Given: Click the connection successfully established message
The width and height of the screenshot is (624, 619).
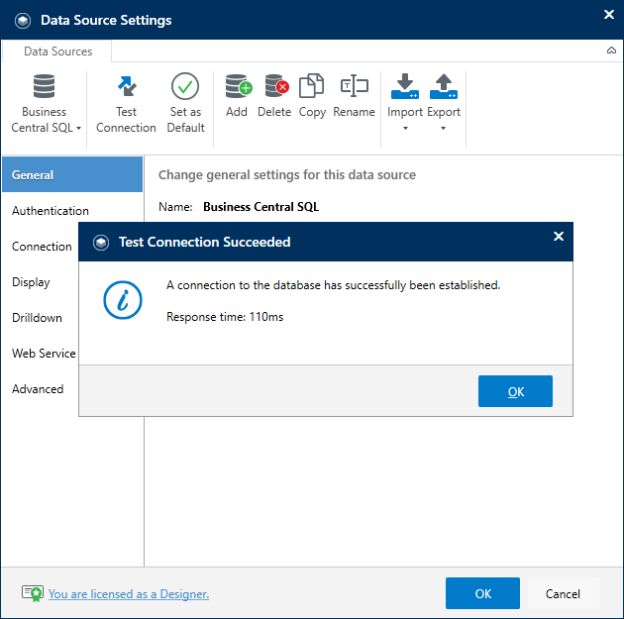Looking at the screenshot, I should [x=333, y=285].
